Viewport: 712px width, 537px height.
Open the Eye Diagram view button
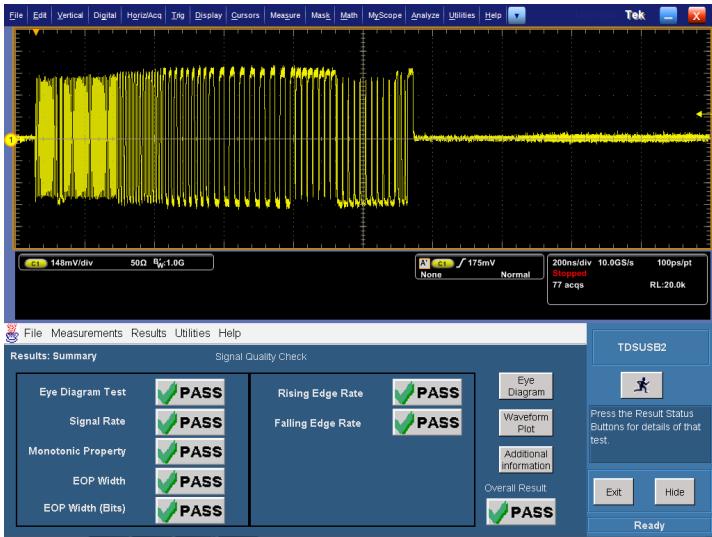coord(526,386)
